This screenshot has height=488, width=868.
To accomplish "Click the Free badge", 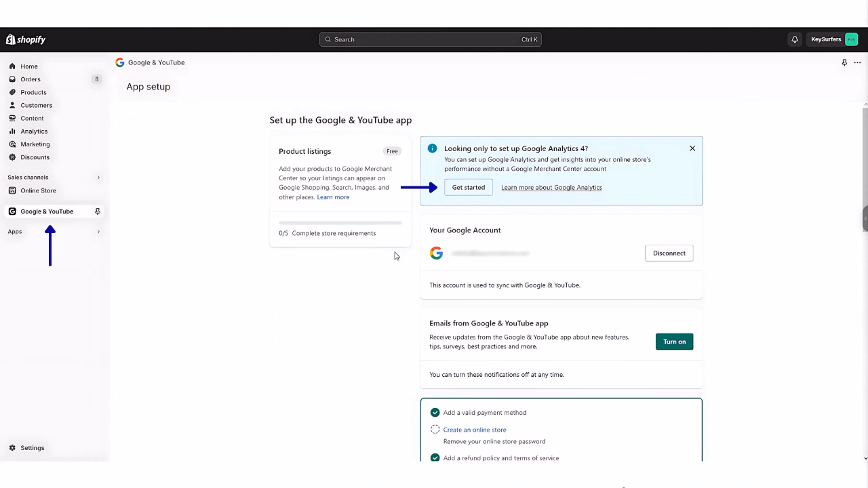I will 392,151.
